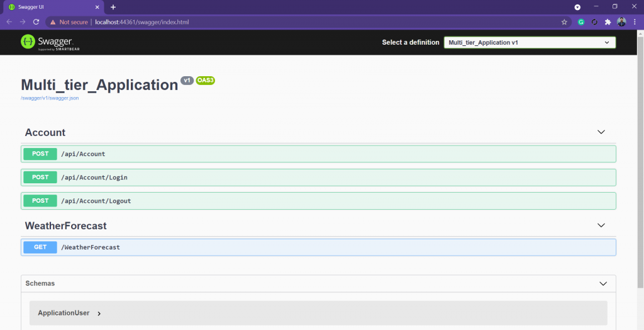Go back with browser back arrow

coord(9,22)
